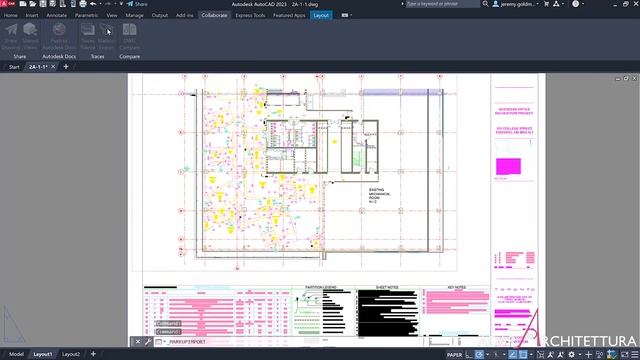Click the command line customize wrench icon

[x=148, y=342]
